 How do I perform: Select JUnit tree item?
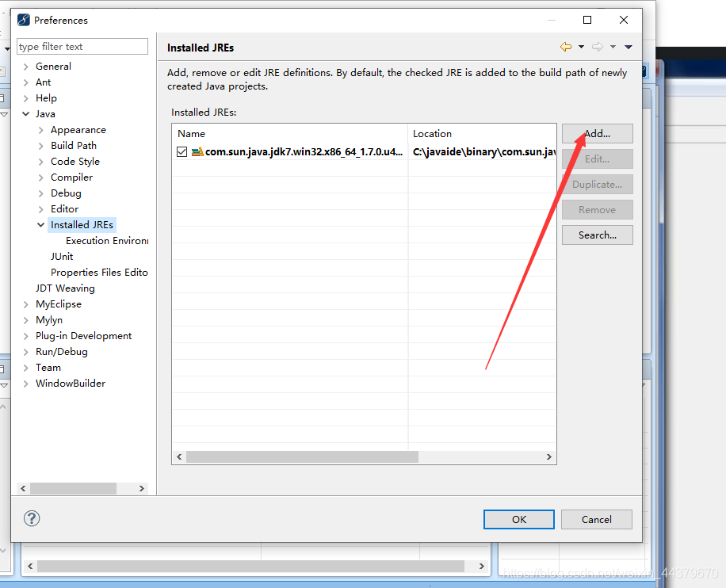(x=62, y=257)
